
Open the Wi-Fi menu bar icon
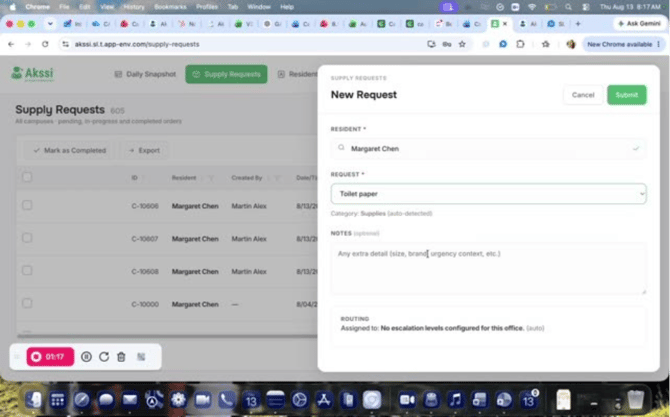pos(532,7)
